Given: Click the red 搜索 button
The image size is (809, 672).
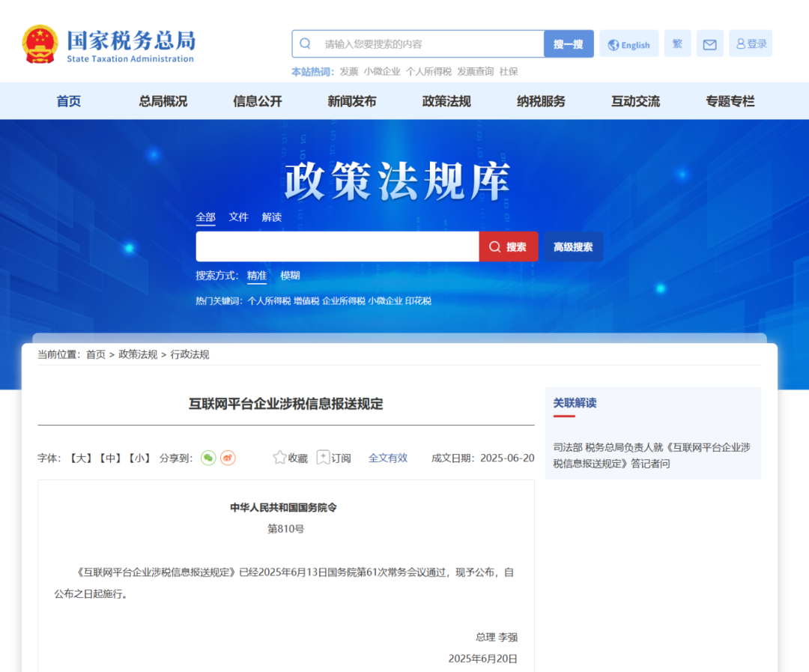Looking at the screenshot, I should tap(508, 246).
